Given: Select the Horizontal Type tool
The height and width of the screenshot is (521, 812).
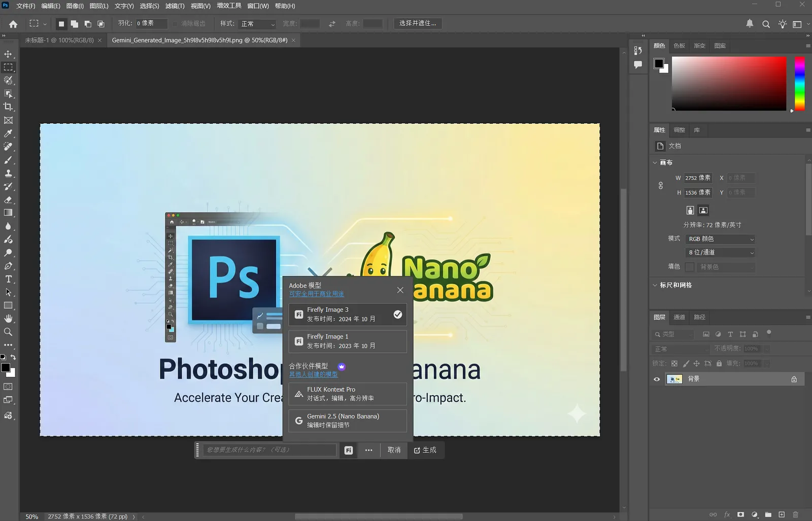Looking at the screenshot, I should [x=8, y=279].
